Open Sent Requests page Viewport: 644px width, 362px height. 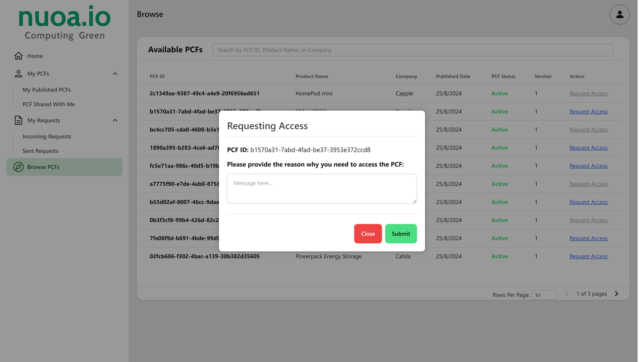[x=40, y=151]
